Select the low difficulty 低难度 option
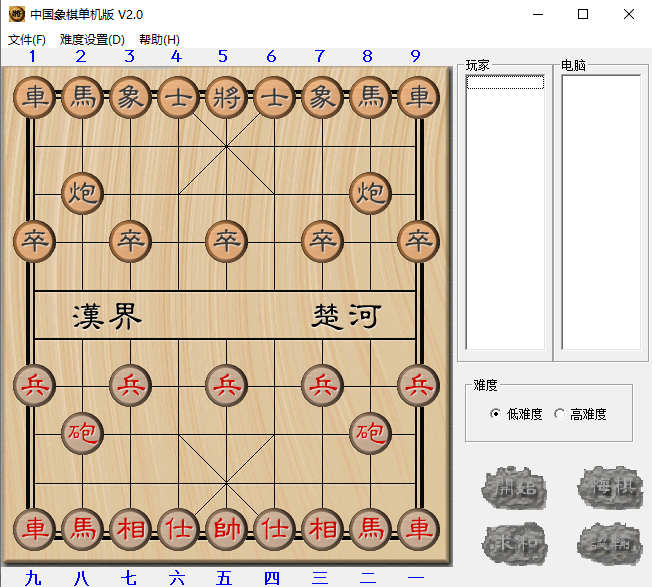 pos(497,414)
